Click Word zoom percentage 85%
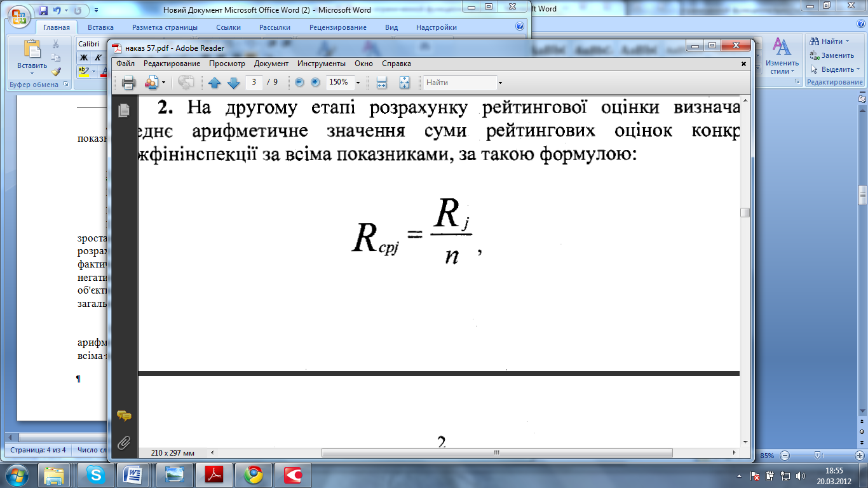868x488 pixels. point(767,456)
